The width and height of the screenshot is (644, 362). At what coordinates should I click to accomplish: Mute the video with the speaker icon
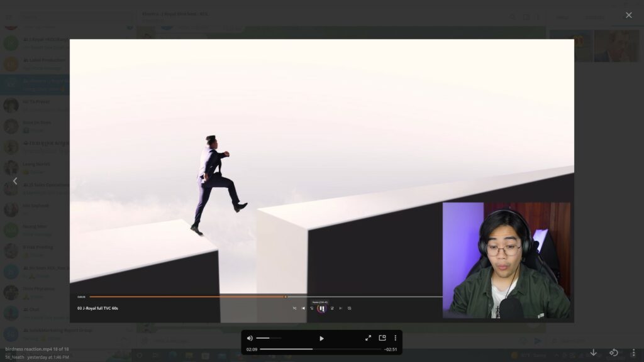250,338
